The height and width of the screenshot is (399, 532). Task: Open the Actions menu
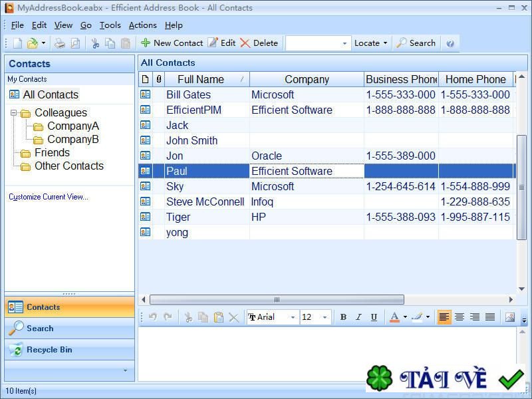[x=142, y=25]
